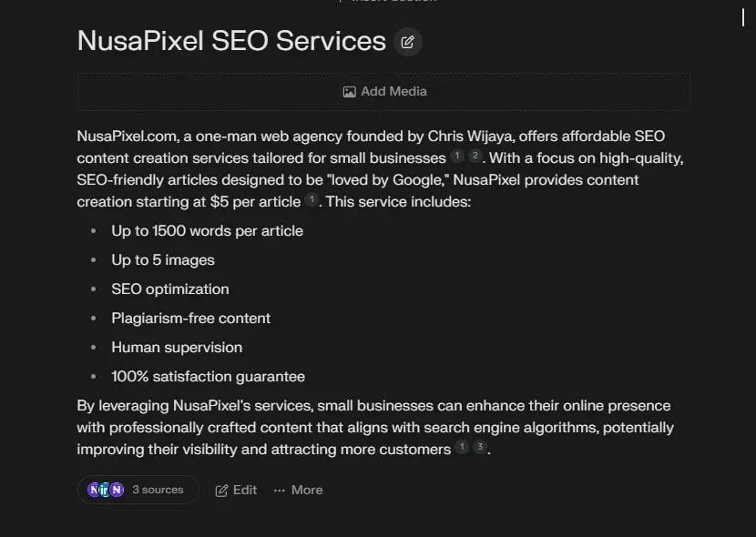Click the "Human supervision" bullet item
The height and width of the screenshot is (537, 756).
click(177, 348)
